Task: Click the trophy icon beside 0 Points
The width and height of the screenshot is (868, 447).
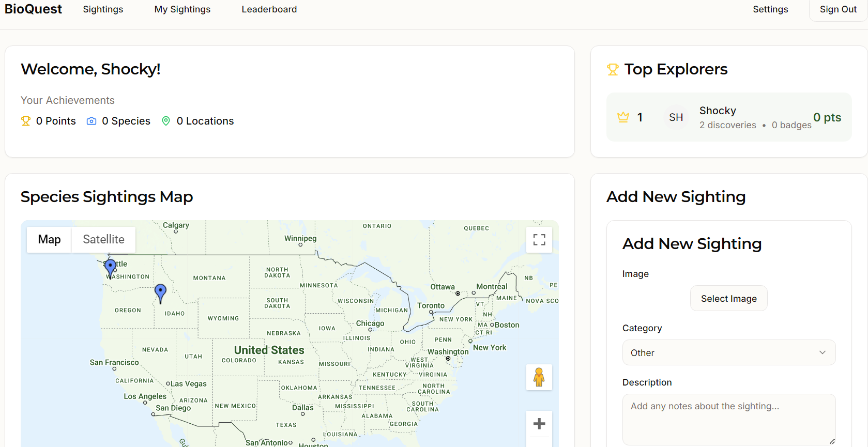Action: [26, 121]
